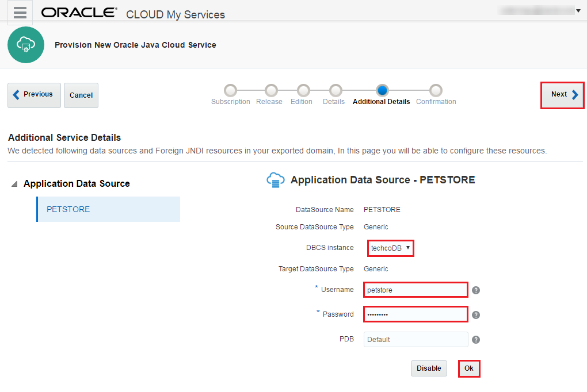Open the DBCS instance dropdown
This screenshot has height=392, width=587.
390,248
